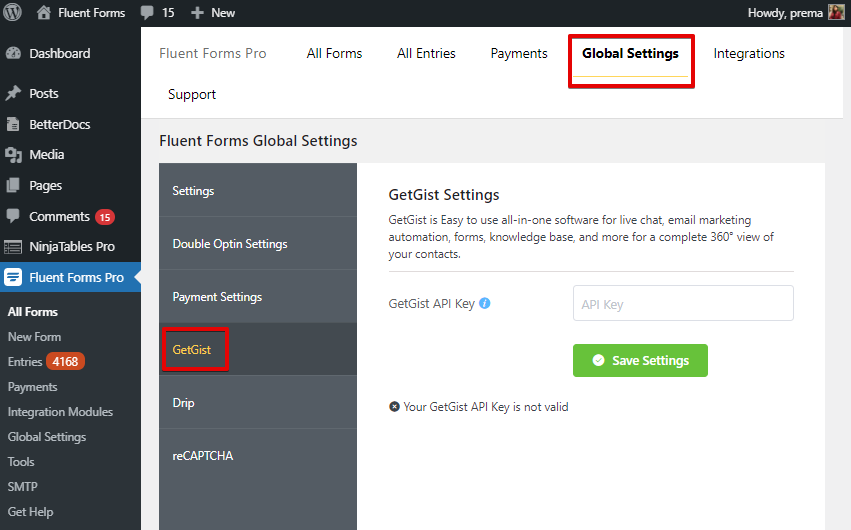Open SMTP submenu item
Viewport: 851px width, 530px height.
(x=23, y=487)
